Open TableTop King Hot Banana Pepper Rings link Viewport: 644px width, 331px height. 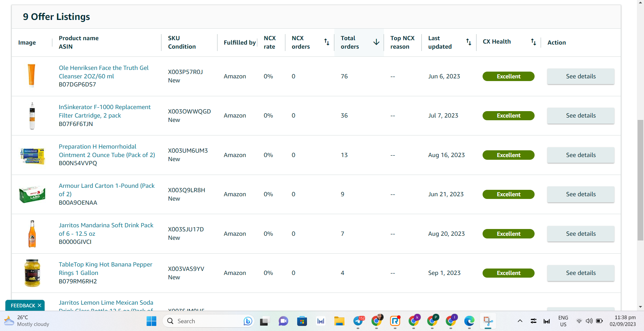105,269
